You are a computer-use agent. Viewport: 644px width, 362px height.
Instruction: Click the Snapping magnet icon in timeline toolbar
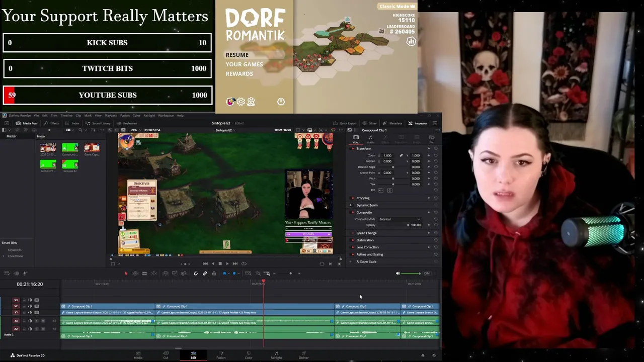click(x=196, y=274)
